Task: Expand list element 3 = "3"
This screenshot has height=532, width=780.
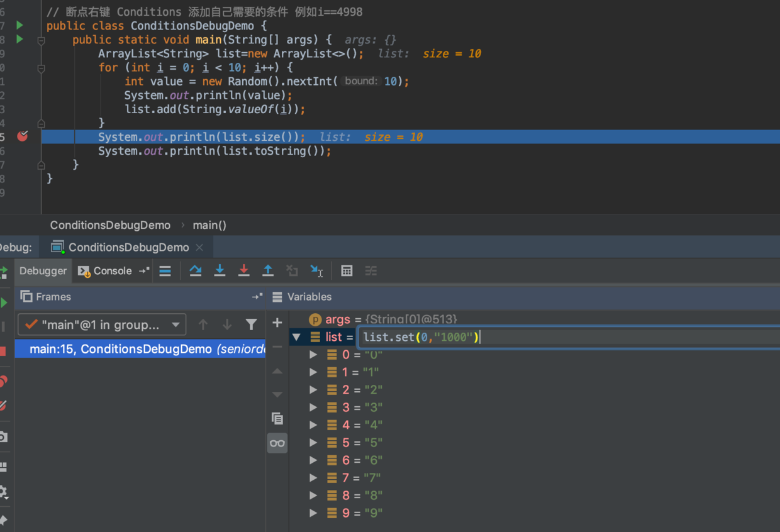Action: pos(313,407)
